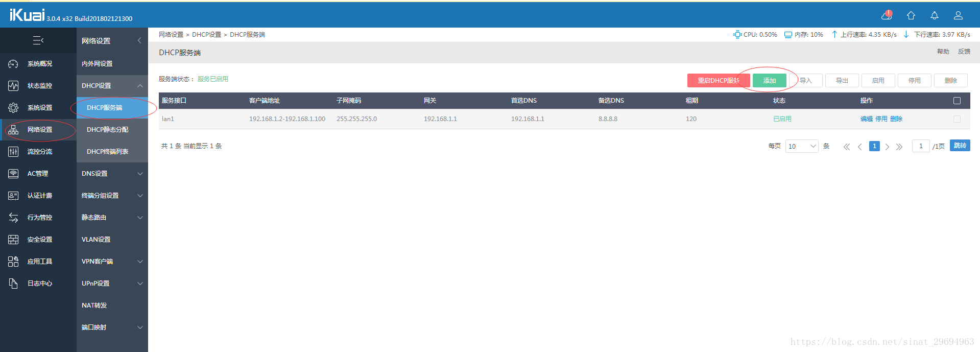Image resolution: width=980 pixels, height=352 pixels.
Task: Go to the last page arrow
Action: (899, 147)
